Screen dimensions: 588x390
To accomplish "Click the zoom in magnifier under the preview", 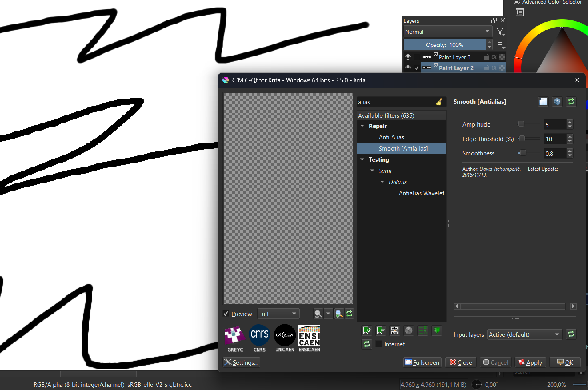I will (339, 314).
